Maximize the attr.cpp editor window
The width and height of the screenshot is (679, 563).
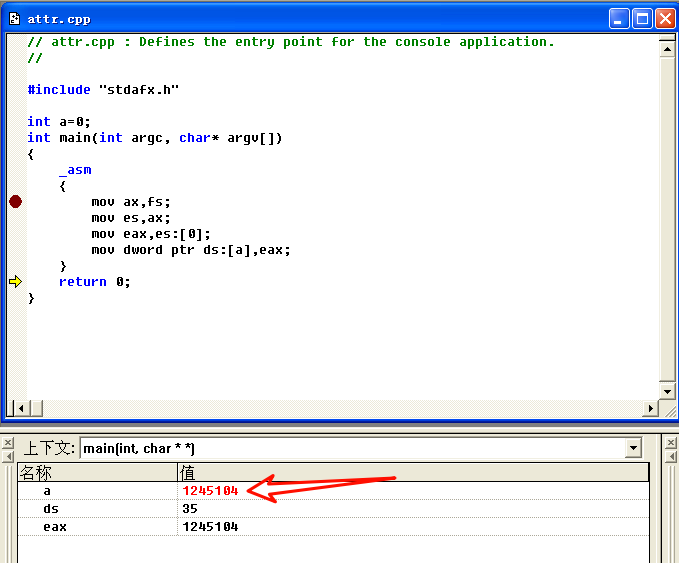[642, 18]
